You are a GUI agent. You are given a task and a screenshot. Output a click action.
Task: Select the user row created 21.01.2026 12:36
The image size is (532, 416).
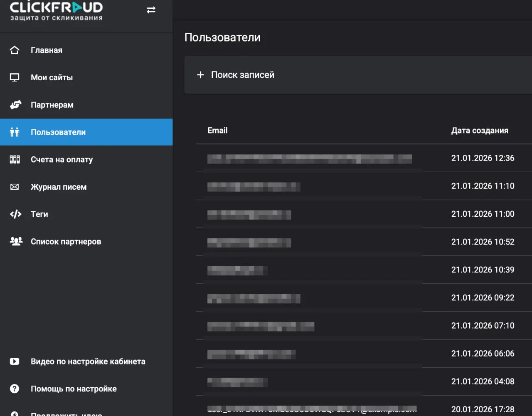pos(309,158)
